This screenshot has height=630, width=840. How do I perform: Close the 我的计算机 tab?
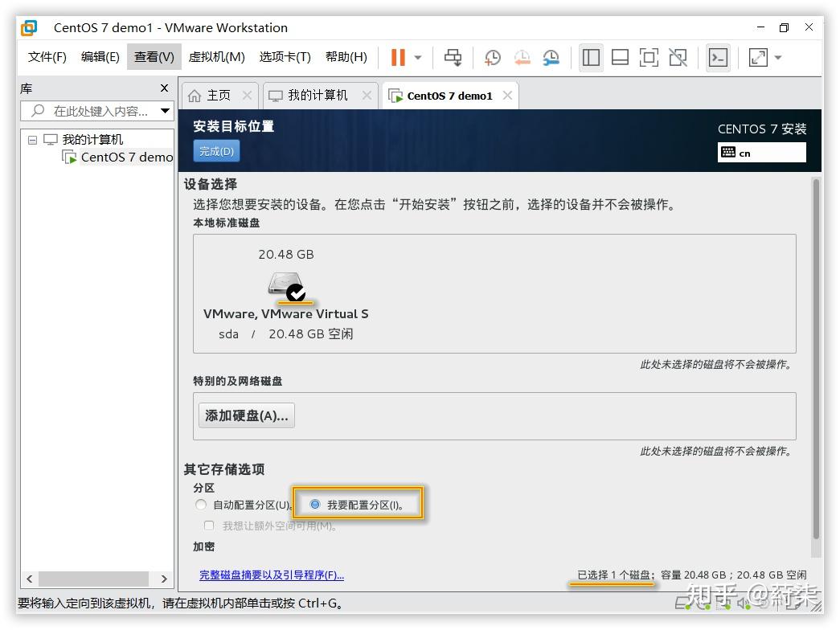(367, 95)
